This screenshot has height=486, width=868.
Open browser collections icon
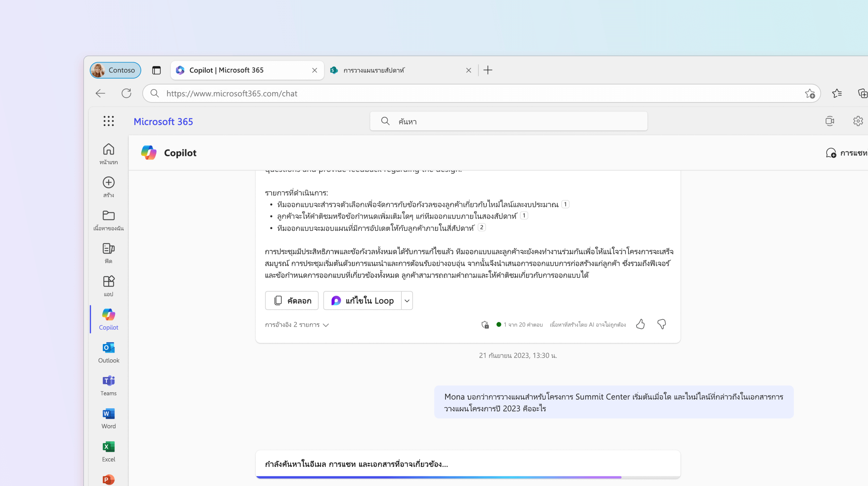pos(862,93)
